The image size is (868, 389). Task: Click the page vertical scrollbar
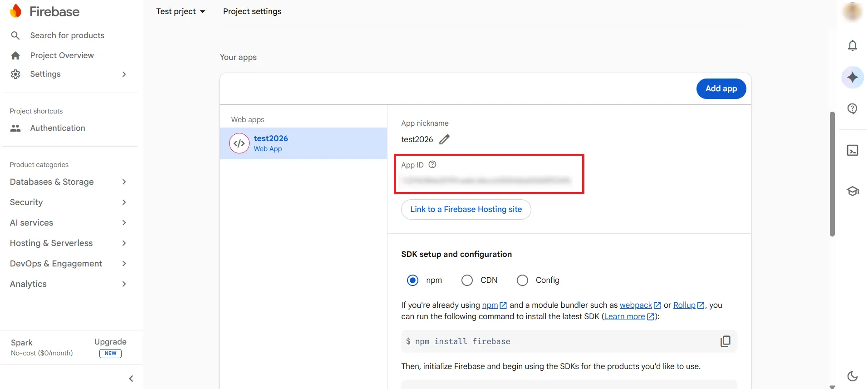(x=832, y=174)
